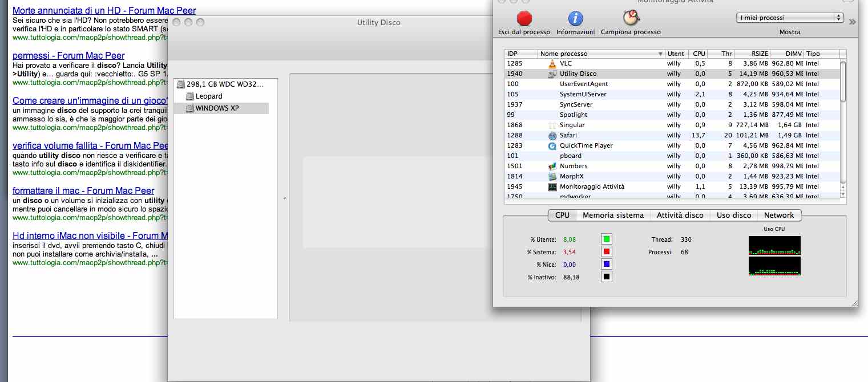Switch to the Uso disco tab
This screenshot has height=382, width=868.
click(734, 215)
